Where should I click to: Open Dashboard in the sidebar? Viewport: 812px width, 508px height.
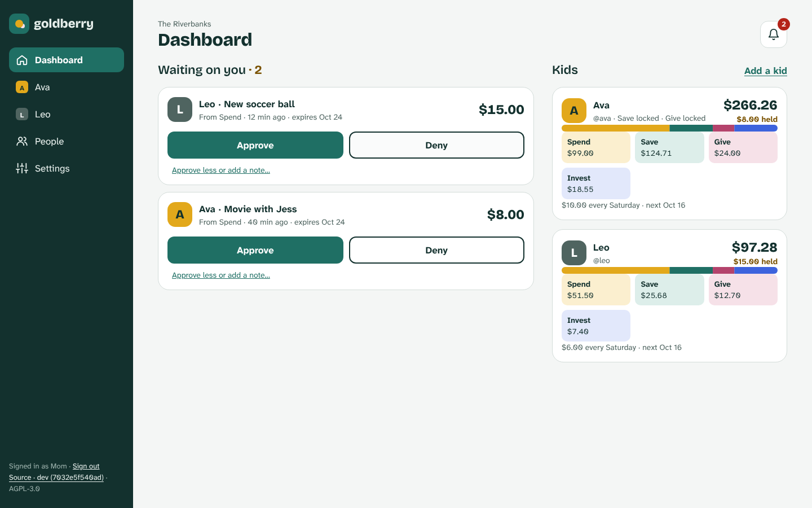coord(67,60)
